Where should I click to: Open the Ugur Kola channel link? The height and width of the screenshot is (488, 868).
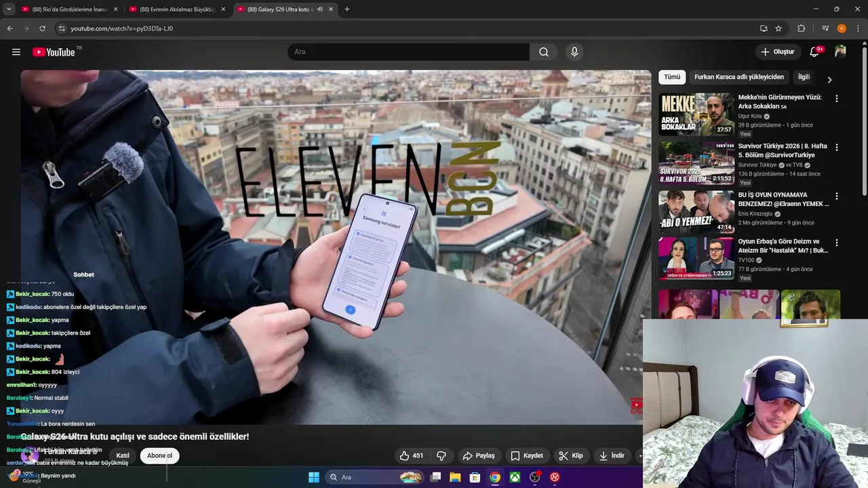click(x=750, y=116)
